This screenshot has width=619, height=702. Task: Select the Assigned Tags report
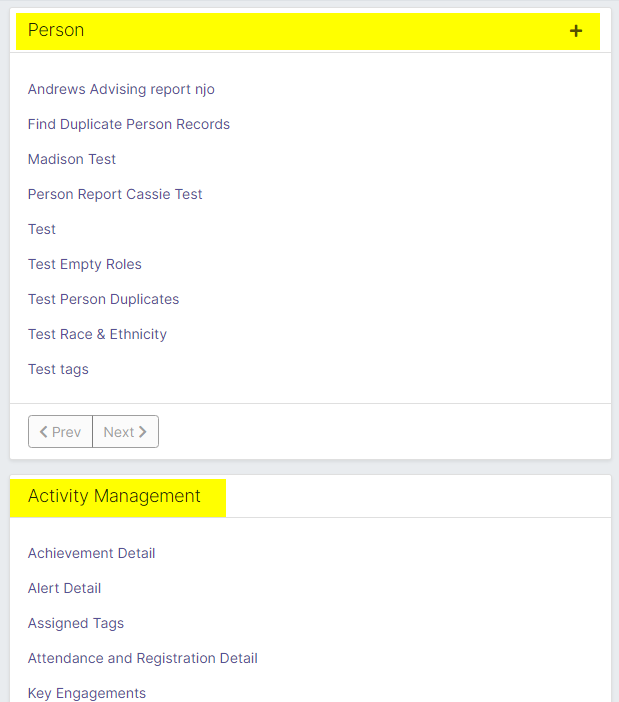(76, 623)
